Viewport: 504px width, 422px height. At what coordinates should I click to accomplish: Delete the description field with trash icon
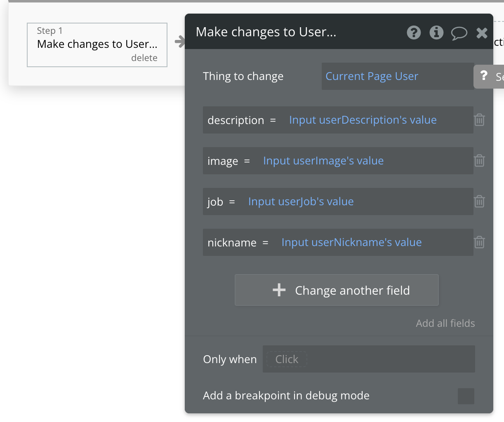point(479,120)
